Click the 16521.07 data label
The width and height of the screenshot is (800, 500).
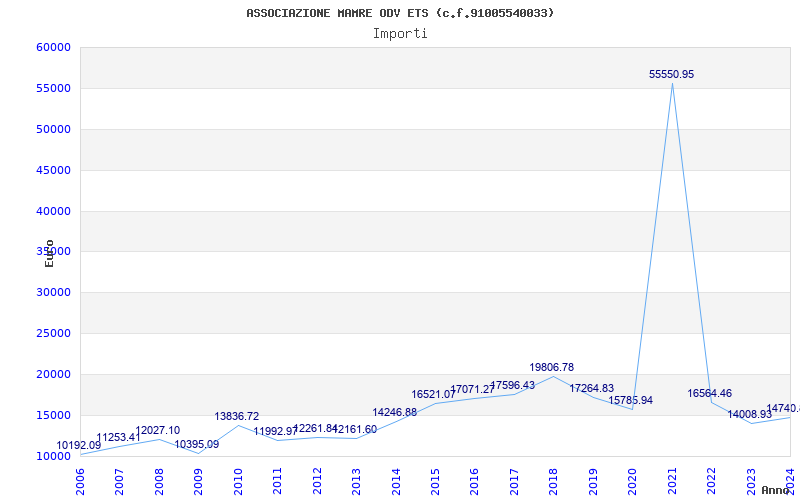pos(434,394)
